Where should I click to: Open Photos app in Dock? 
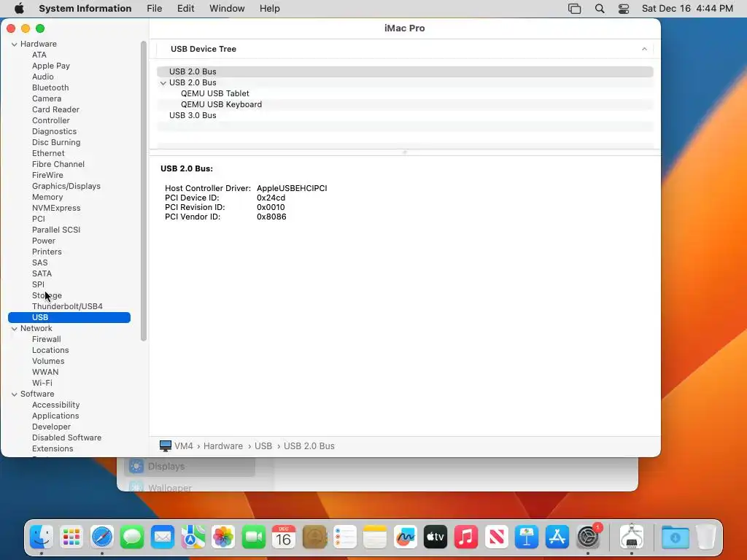223,537
